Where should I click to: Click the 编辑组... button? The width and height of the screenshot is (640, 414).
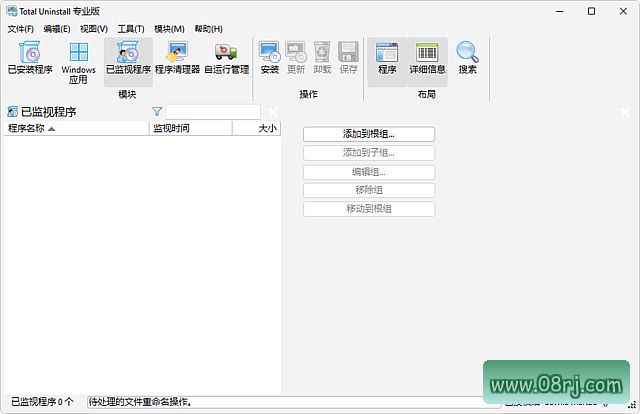click(x=369, y=172)
